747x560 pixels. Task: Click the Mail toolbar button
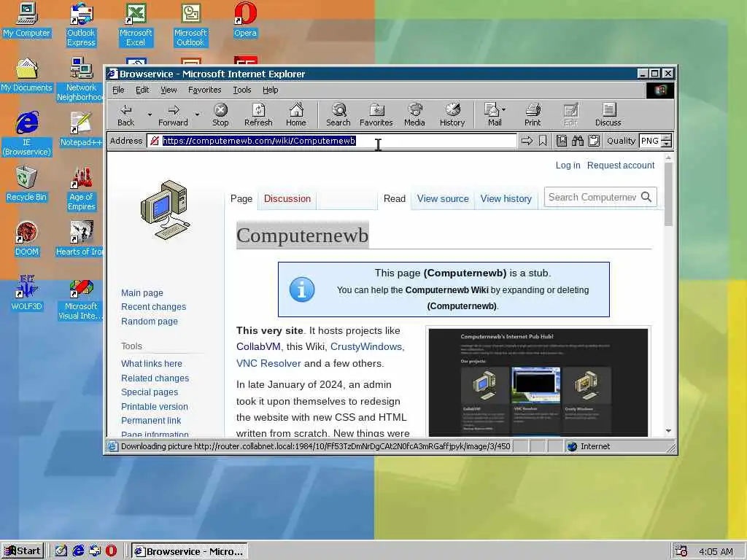pos(492,115)
